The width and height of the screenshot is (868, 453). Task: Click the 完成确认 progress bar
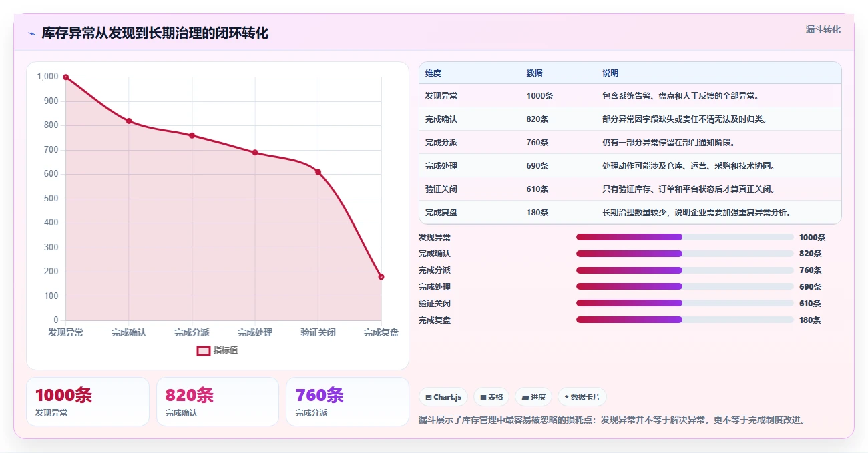point(685,254)
